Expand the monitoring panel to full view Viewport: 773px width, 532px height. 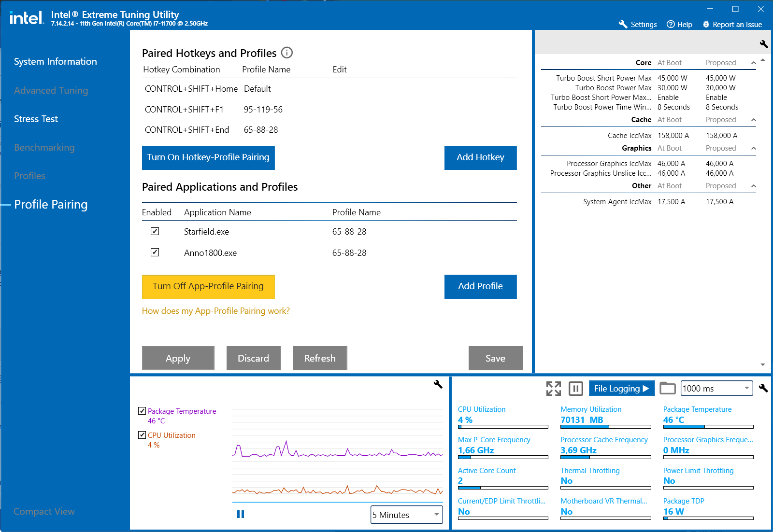coord(554,388)
